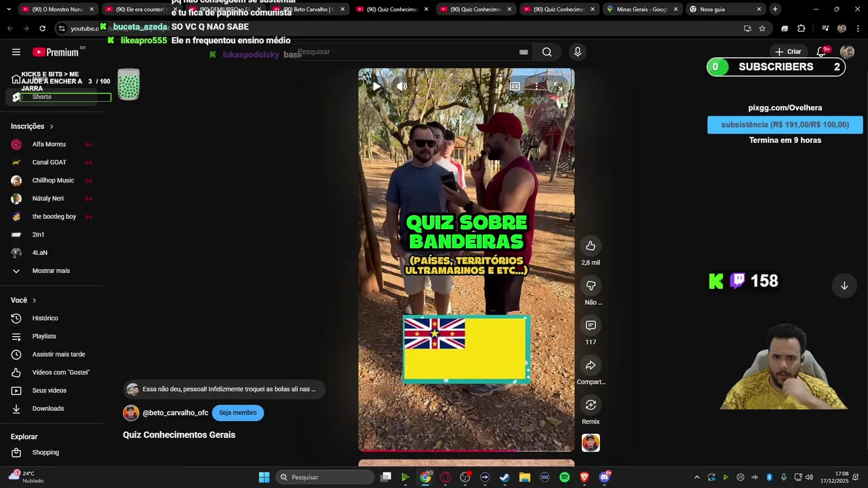The image size is (868, 488).
Task: Open Alfa Morreu subscription channel
Action: [49, 144]
